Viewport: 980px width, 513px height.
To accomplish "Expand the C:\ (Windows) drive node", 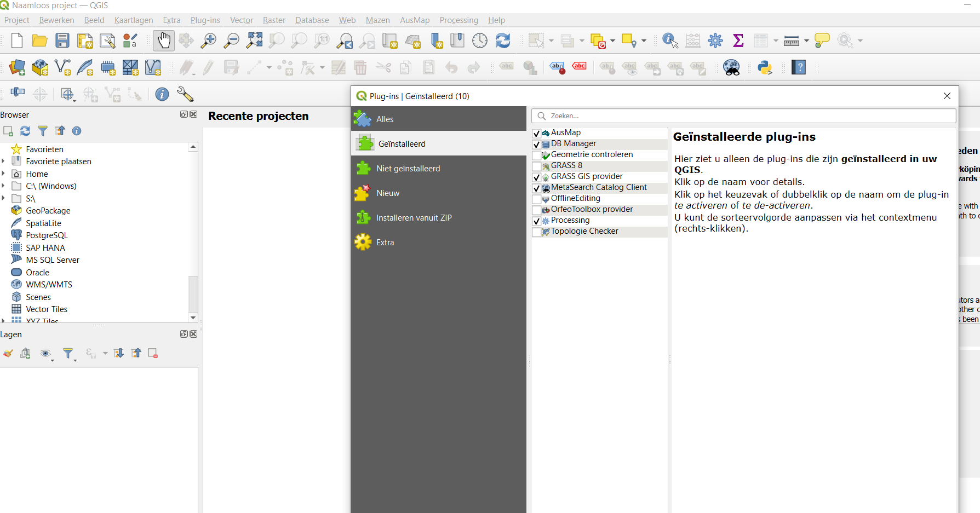I will pos(3,186).
